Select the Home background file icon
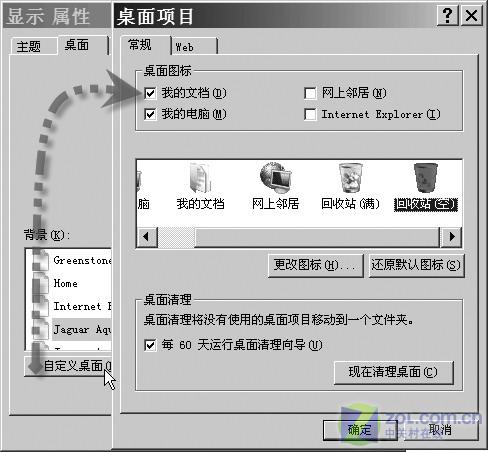The image size is (488, 452). click(x=40, y=284)
